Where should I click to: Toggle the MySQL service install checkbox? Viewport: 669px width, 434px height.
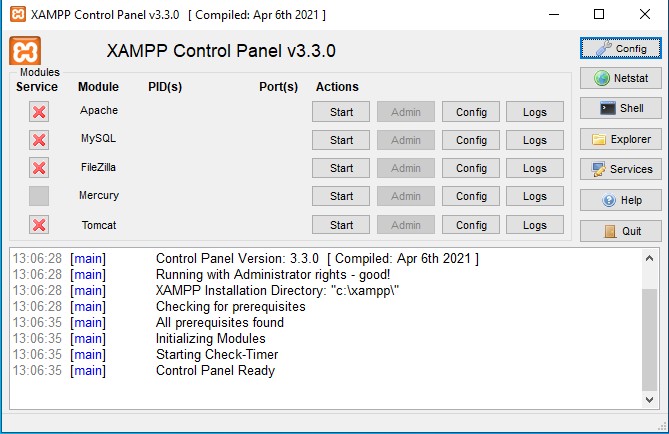[x=39, y=140]
